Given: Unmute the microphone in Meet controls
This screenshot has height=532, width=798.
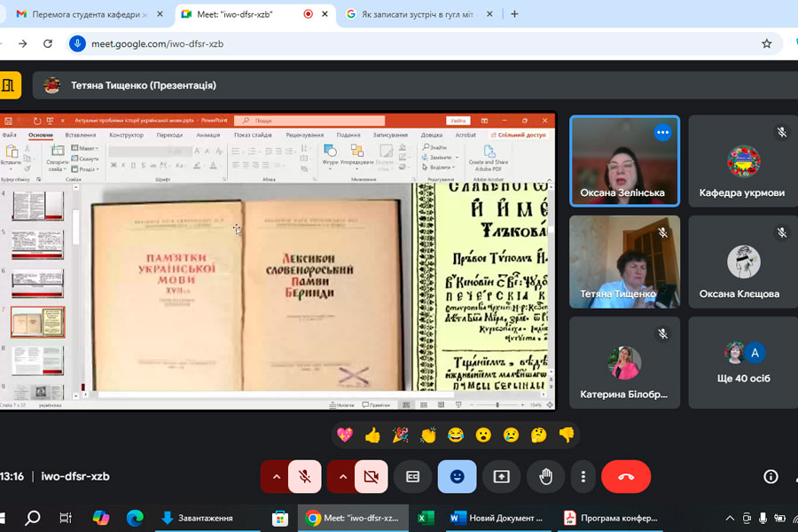Looking at the screenshot, I should click(305, 476).
